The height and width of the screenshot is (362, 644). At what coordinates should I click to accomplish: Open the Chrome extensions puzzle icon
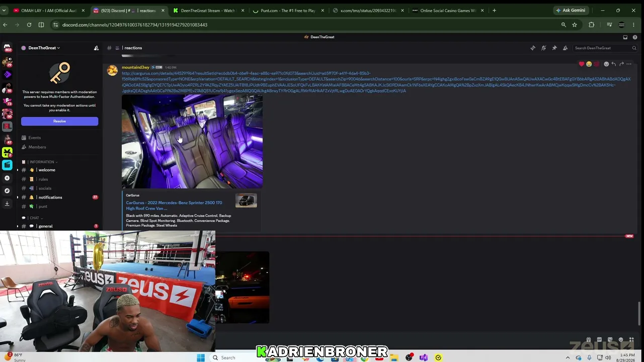[x=592, y=25]
